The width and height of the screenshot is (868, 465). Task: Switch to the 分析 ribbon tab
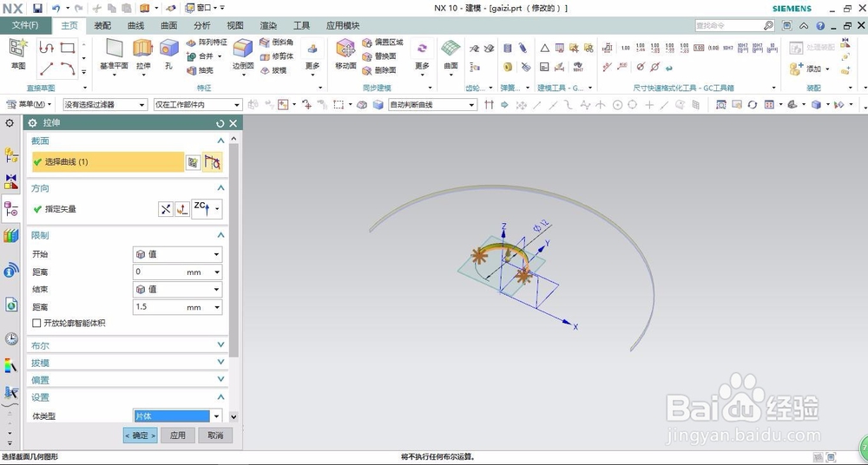coord(202,25)
